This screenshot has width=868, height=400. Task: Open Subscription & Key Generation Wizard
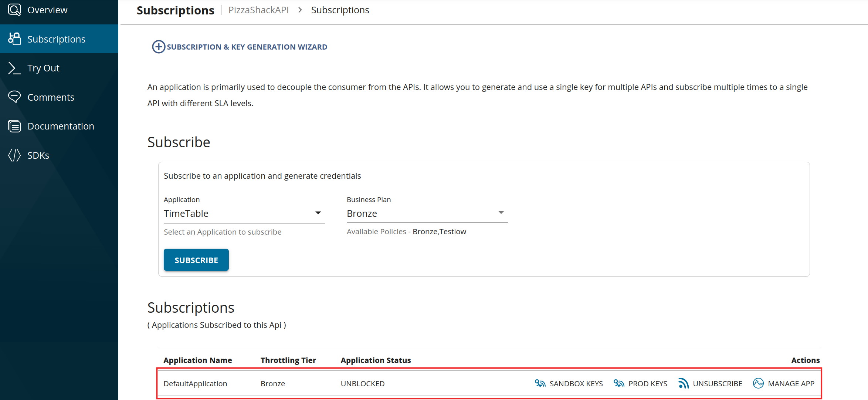point(247,47)
